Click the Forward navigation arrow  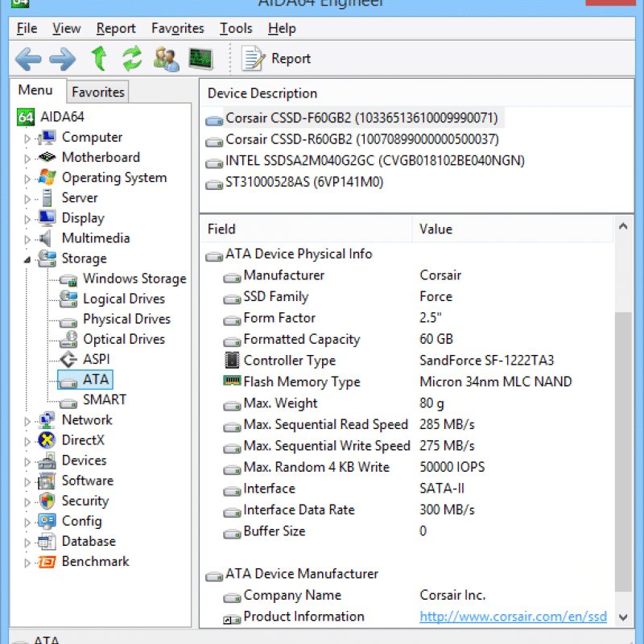[63, 59]
